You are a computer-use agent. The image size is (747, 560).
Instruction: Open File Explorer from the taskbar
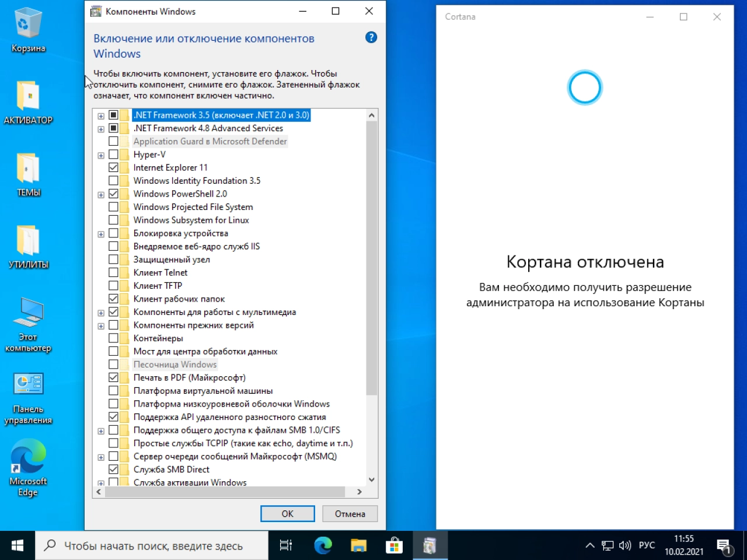point(358,545)
